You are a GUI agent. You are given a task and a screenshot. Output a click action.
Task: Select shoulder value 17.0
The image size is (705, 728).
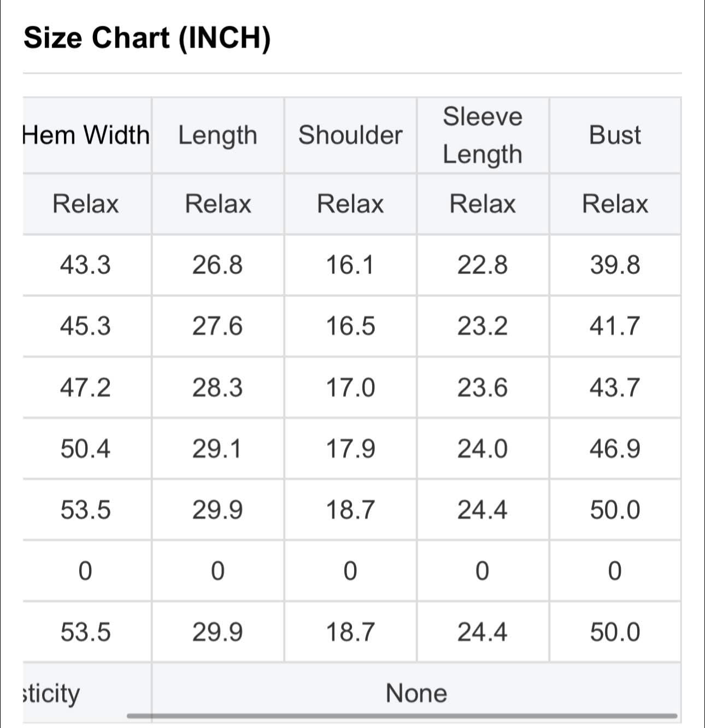(350, 388)
